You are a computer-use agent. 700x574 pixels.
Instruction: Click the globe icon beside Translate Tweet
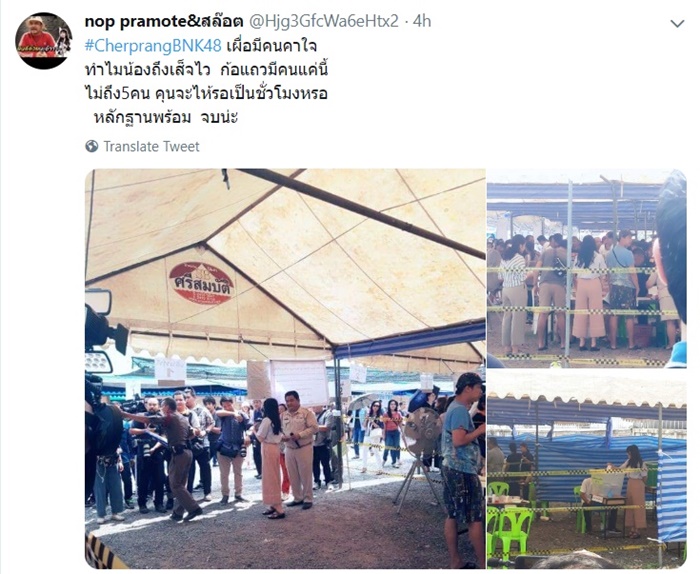click(x=92, y=146)
